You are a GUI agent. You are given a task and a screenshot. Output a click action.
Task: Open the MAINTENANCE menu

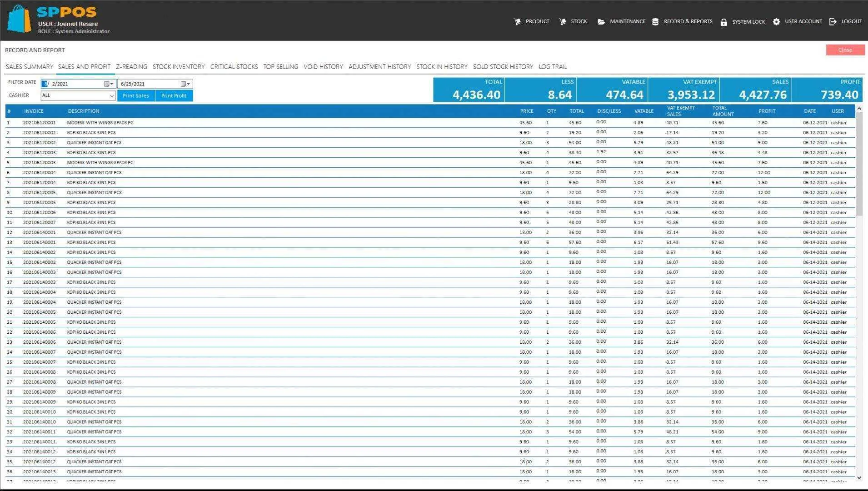[627, 21]
